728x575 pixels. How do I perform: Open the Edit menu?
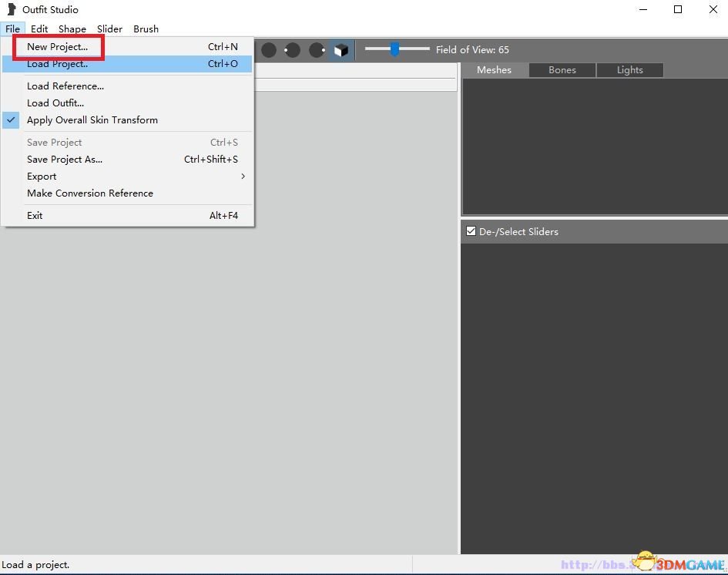tap(39, 29)
